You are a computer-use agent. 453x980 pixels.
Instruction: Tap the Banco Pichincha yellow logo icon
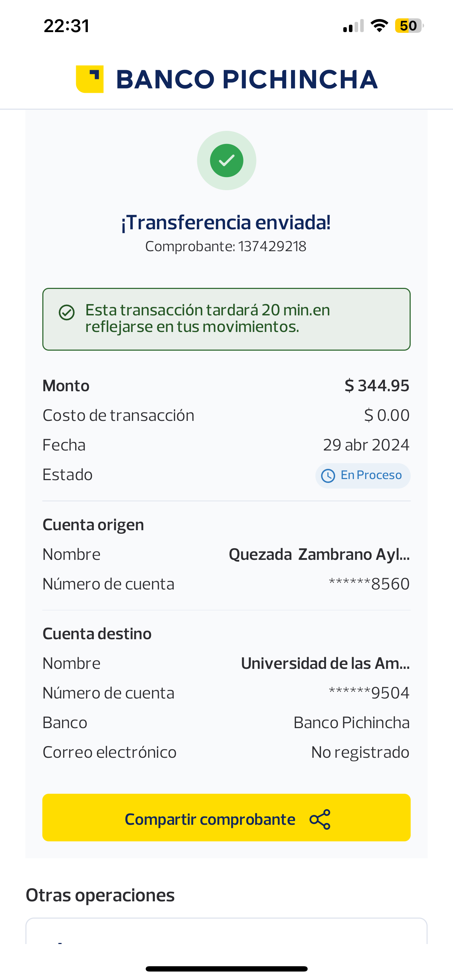(x=90, y=79)
